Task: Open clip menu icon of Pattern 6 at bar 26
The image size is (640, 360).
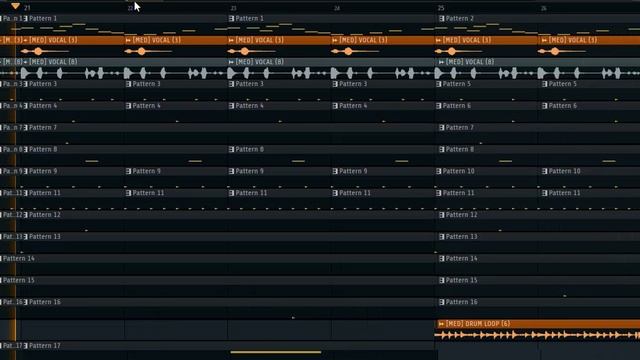Action: coord(544,106)
